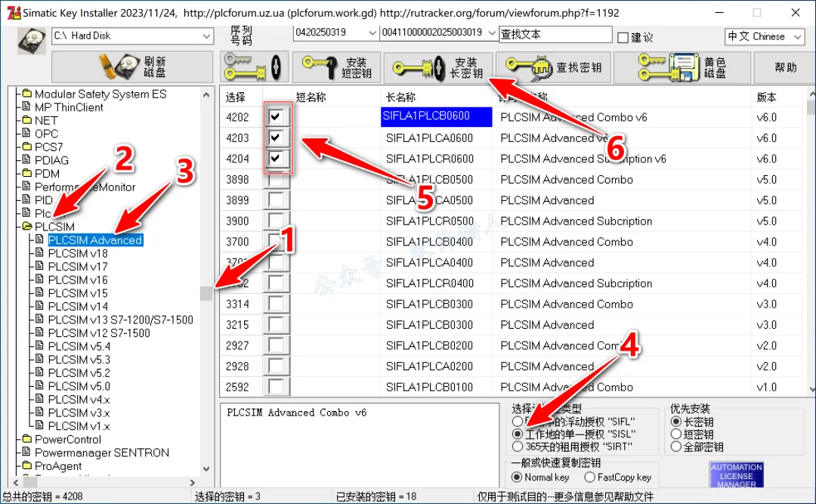Select long key priority radio (长密钥)

(x=676, y=421)
